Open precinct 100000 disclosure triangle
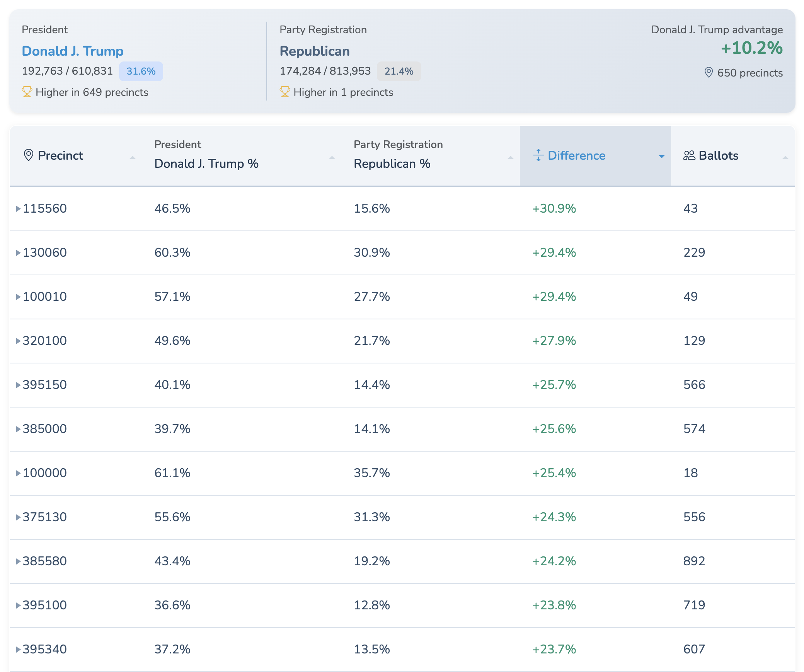 (18, 473)
